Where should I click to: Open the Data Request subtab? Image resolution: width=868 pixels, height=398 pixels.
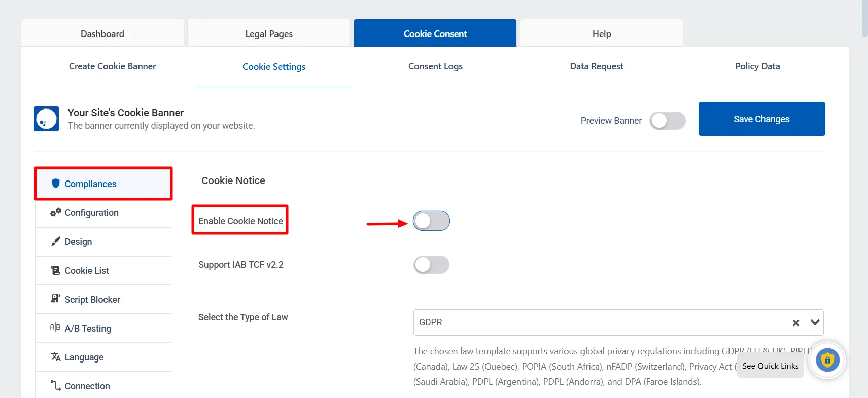click(x=597, y=66)
